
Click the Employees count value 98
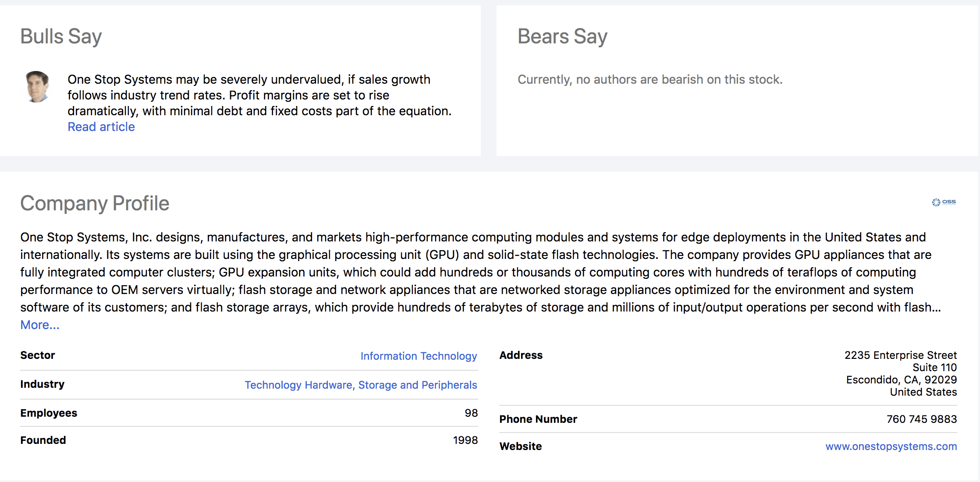[x=471, y=413]
